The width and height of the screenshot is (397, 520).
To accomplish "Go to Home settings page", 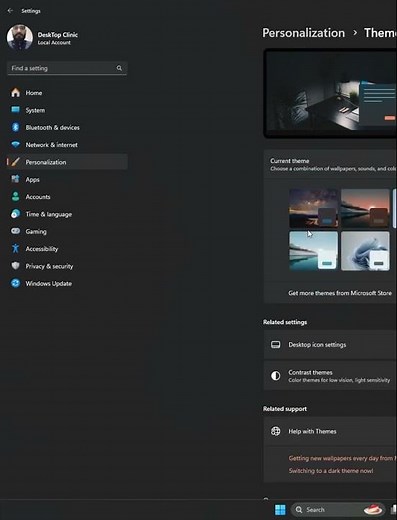I will tap(67, 92).
